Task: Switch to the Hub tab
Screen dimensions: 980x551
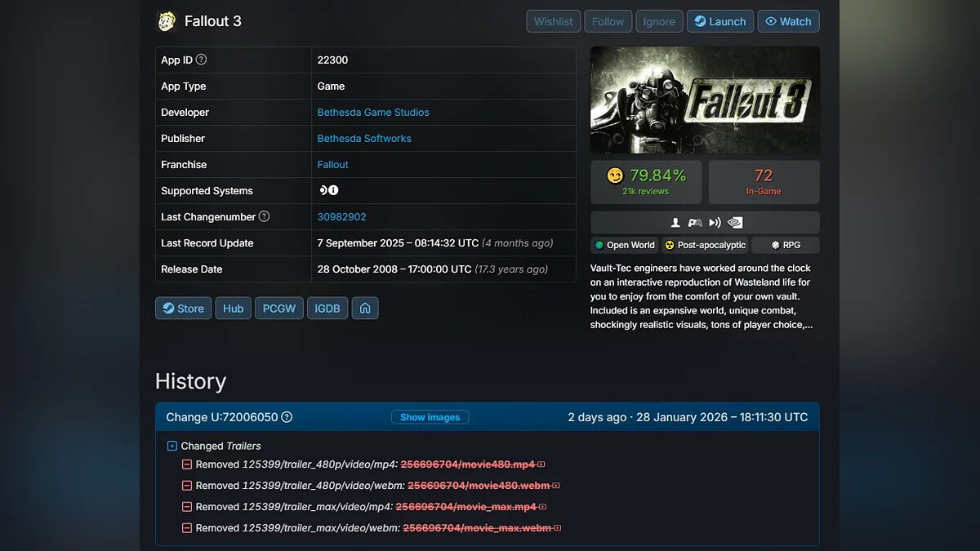Action: click(233, 308)
